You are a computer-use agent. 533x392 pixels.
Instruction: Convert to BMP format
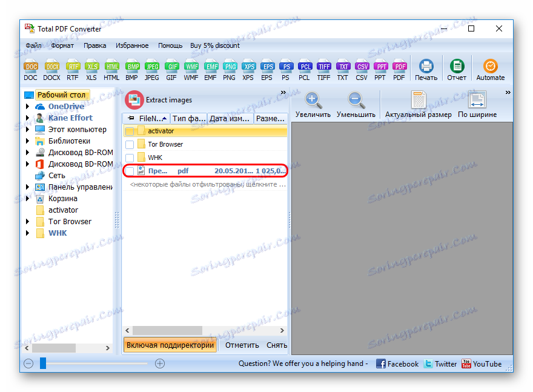(132, 70)
